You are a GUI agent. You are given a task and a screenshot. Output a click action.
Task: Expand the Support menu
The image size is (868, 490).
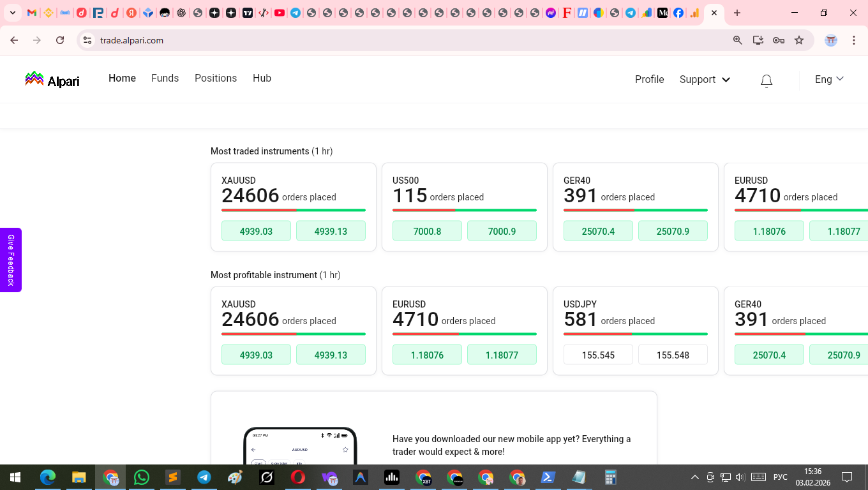[704, 79]
